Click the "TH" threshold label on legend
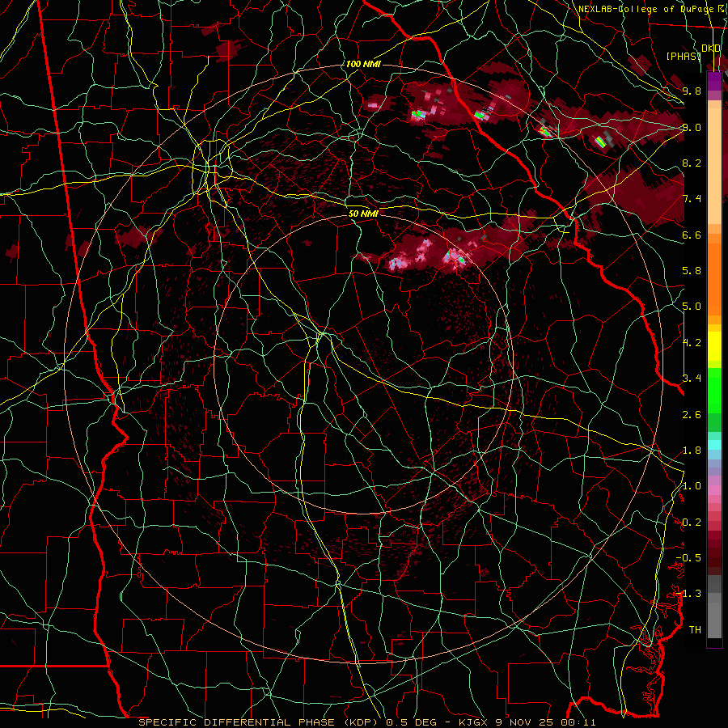Image resolution: width=728 pixels, height=728 pixels. click(x=695, y=630)
